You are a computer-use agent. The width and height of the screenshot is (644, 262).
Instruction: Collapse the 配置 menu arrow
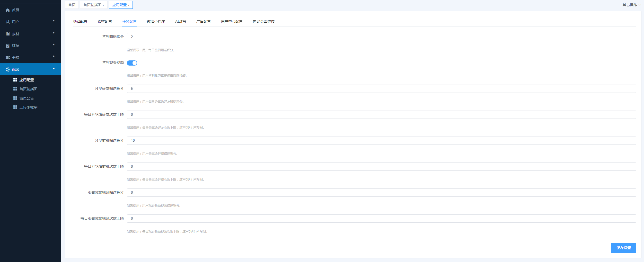point(54,69)
